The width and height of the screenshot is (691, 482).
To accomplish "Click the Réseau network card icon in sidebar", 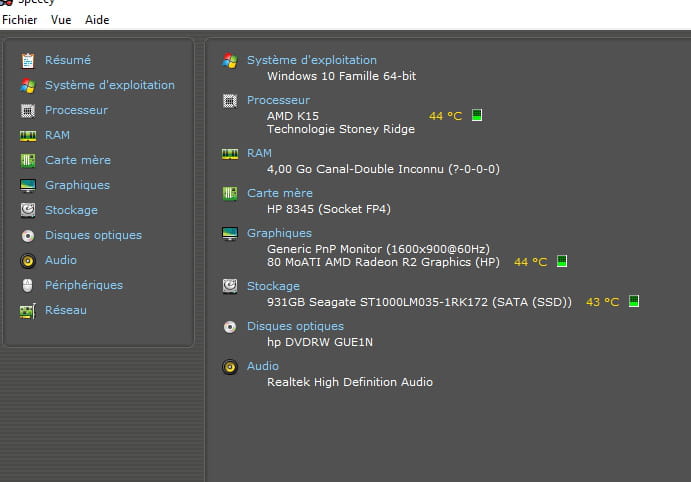I will pos(28,311).
